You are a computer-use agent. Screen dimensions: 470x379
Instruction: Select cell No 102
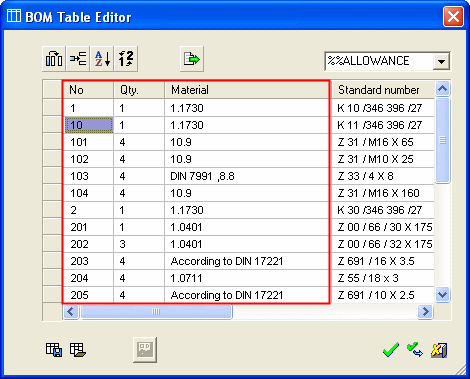[x=88, y=159]
